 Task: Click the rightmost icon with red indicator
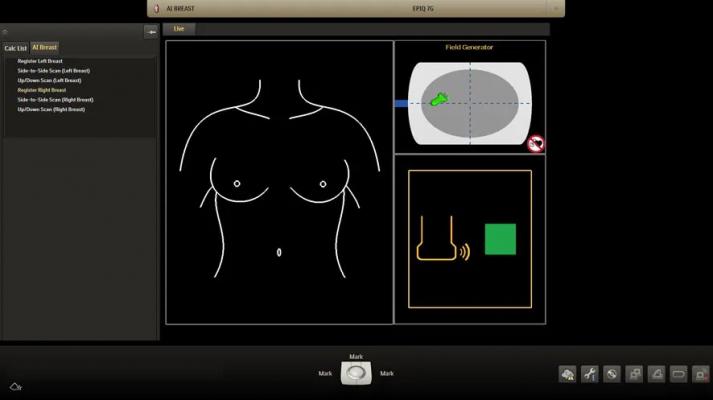[701, 374]
